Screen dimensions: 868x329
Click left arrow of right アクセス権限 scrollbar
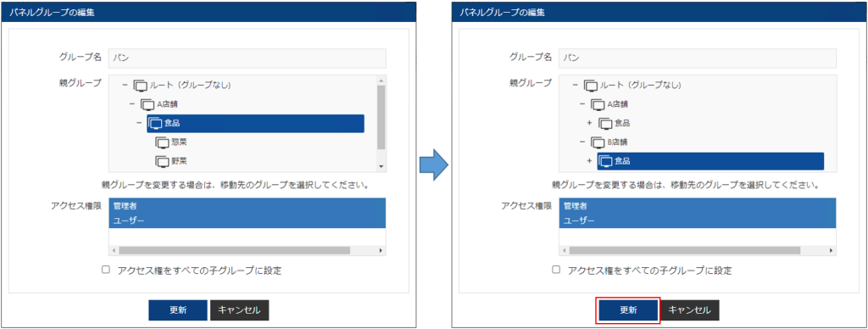point(565,250)
